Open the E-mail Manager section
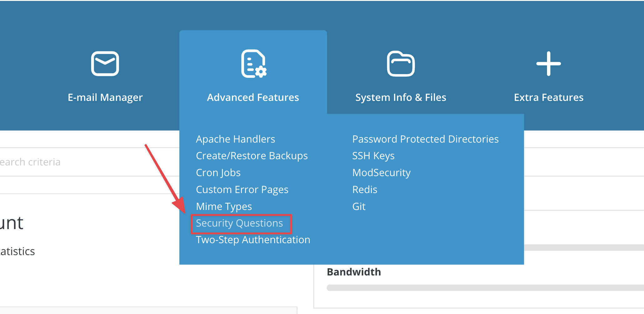Image resolution: width=644 pixels, height=314 pixels. [105, 97]
